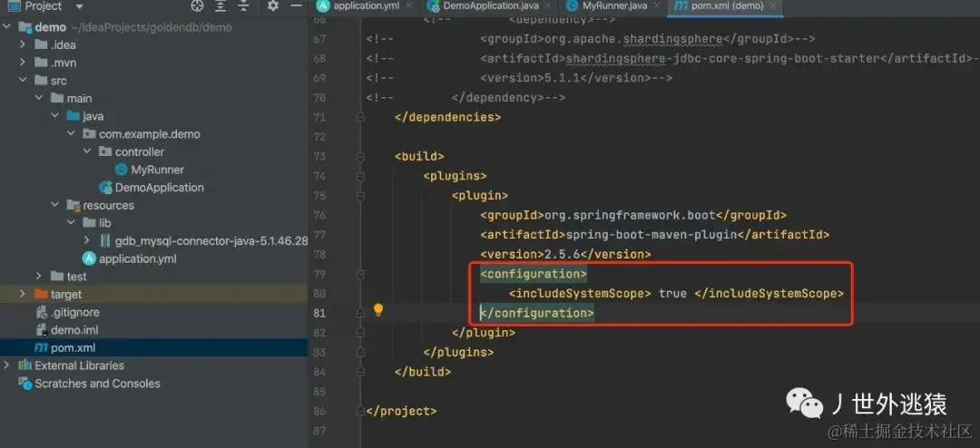Expand the target folder
980x448 pixels.
coord(23,294)
